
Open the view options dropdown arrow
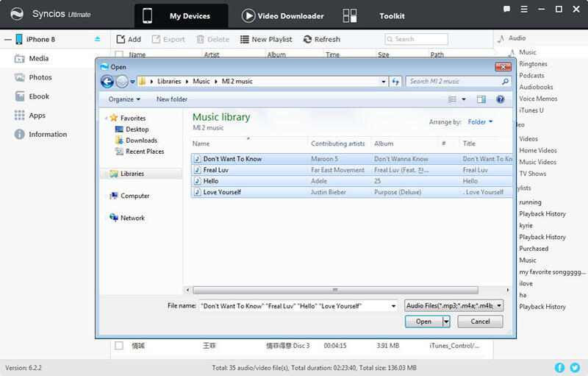pyautogui.click(x=464, y=99)
